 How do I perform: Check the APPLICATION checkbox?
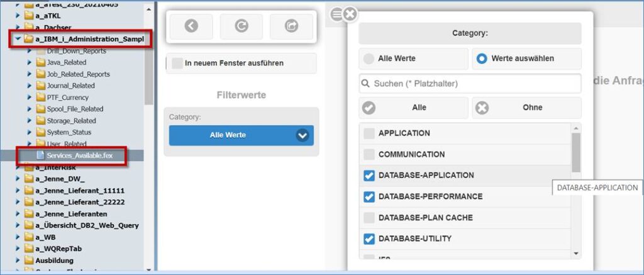click(369, 133)
